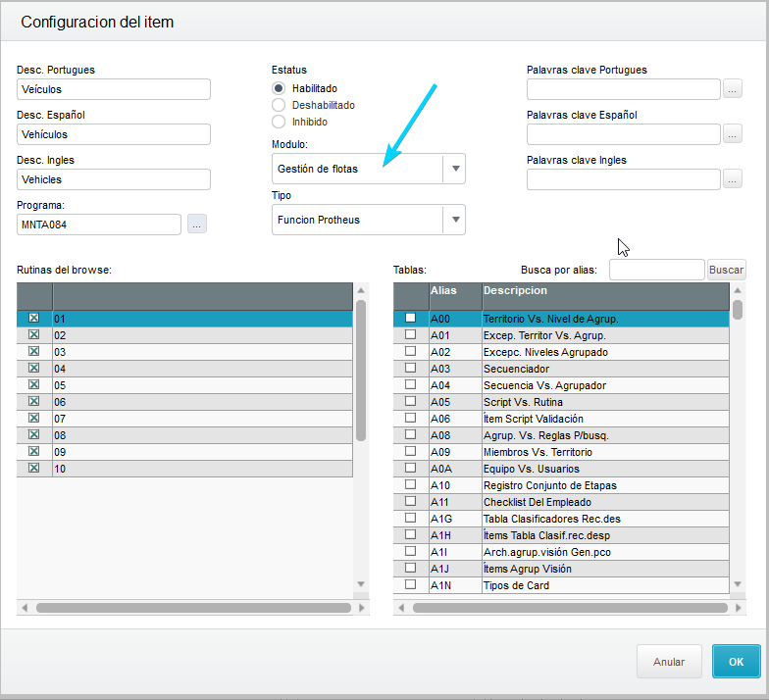769x700 pixels.
Task: Click the Tablas list scroll down arrow
Action: tap(738, 584)
